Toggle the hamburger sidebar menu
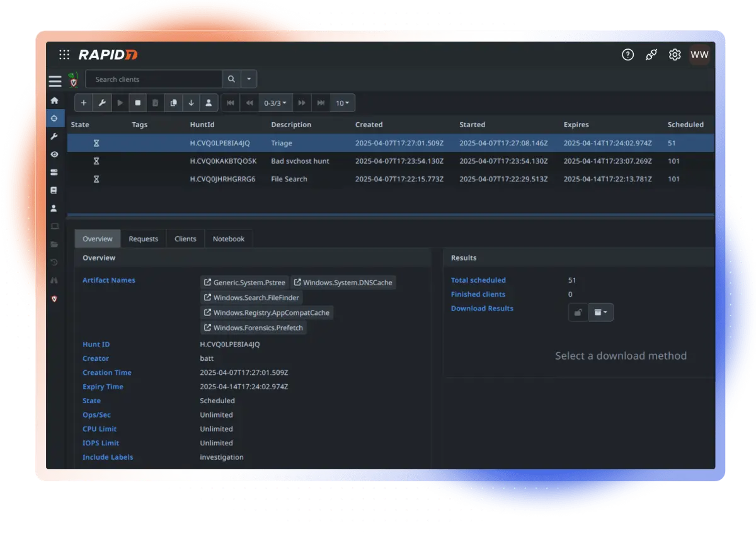The width and height of the screenshot is (756, 536). point(55,81)
